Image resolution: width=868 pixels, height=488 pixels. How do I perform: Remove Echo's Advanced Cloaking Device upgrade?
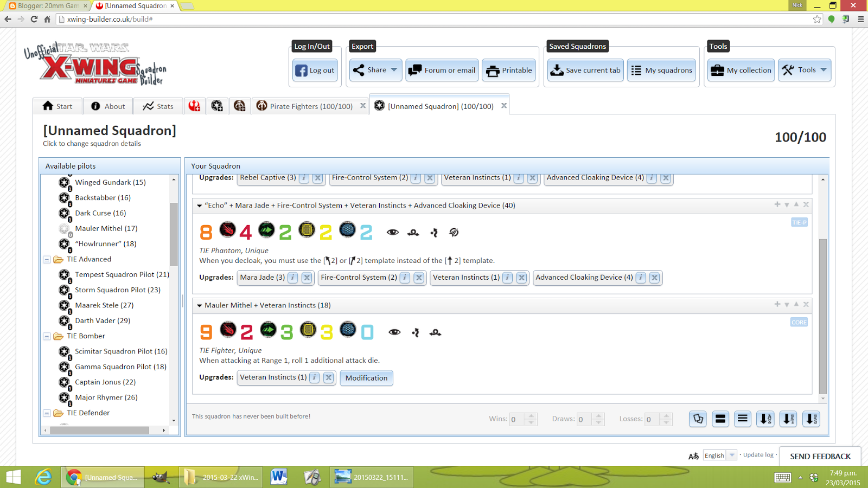[655, 278]
